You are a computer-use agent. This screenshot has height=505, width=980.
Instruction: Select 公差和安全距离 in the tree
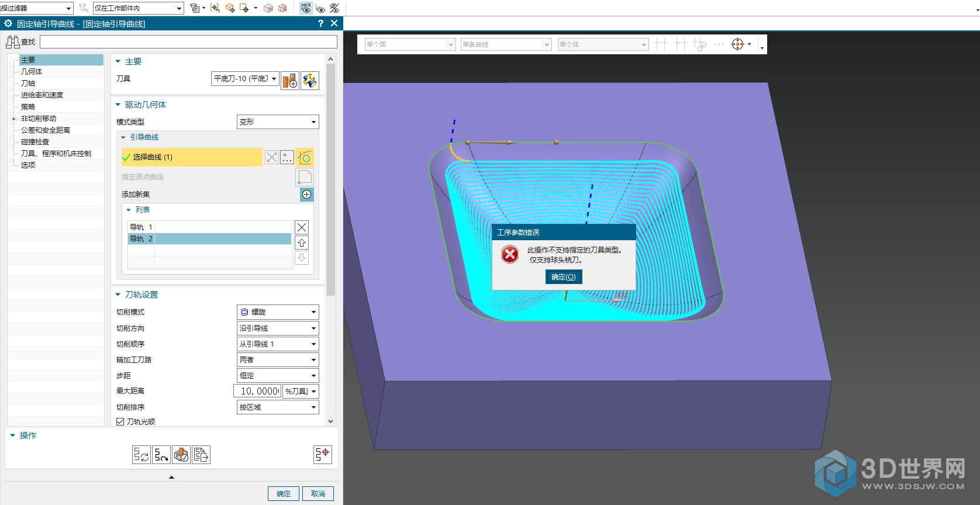46,130
